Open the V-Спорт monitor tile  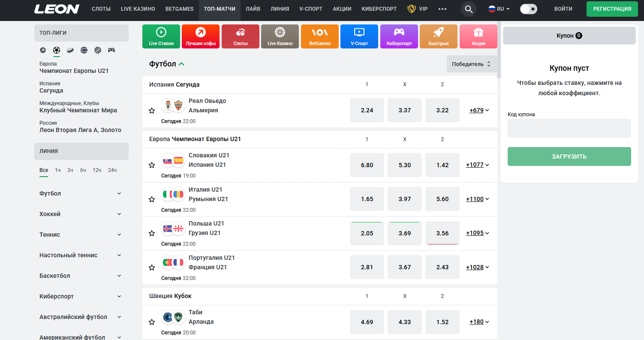point(359,36)
